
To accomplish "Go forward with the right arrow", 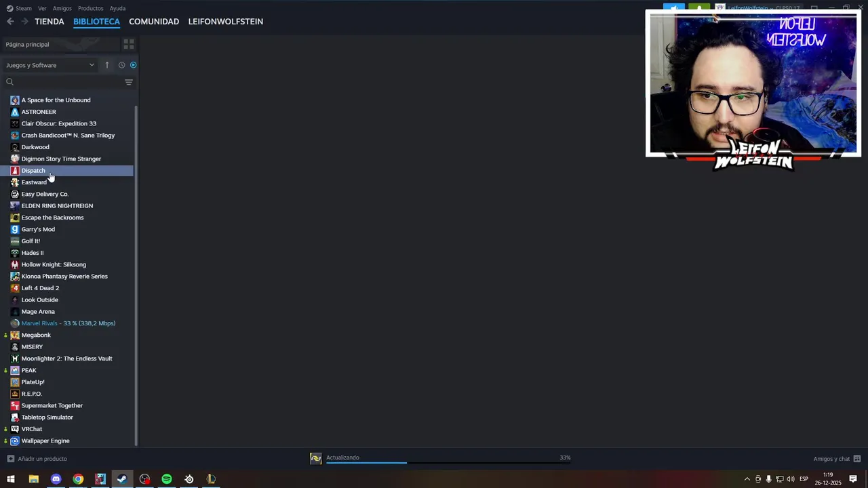I will (24, 22).
